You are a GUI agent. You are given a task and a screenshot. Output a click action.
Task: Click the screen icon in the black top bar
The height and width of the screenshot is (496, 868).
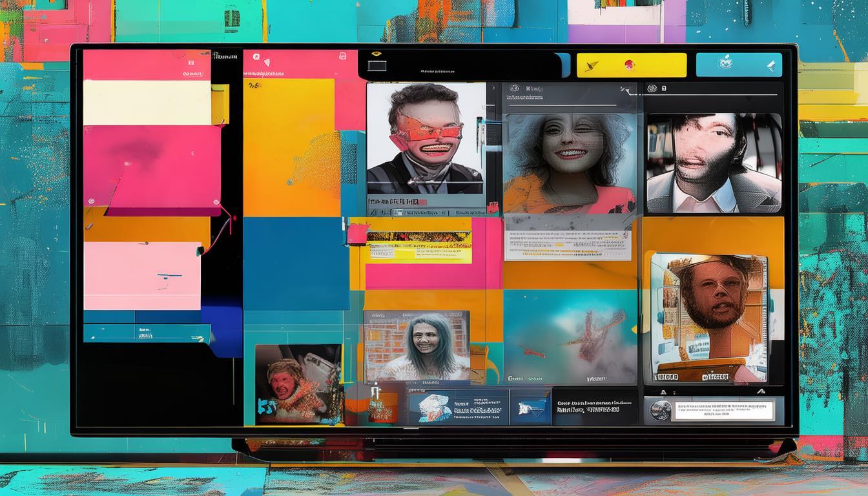coord(377,65)
